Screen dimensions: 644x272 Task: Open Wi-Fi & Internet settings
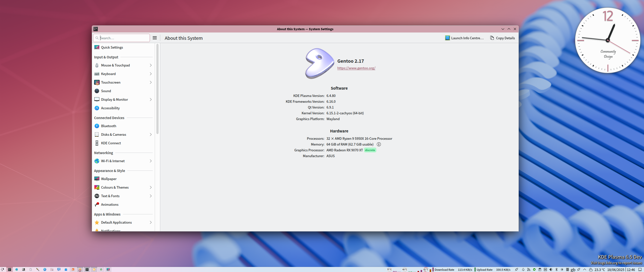point(123,161)
